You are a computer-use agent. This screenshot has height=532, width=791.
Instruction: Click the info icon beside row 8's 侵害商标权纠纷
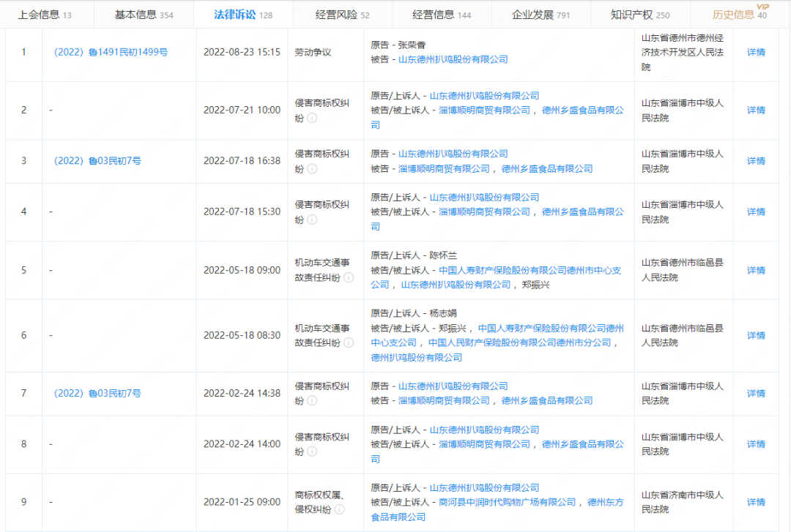point(312,451)
